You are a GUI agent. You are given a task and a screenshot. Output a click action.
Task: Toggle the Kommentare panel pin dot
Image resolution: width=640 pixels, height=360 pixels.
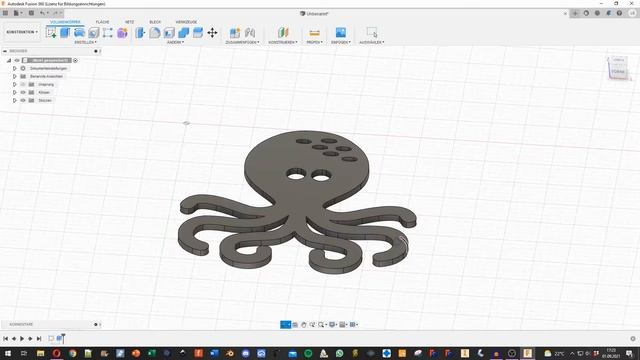click(x=96, y=324)
